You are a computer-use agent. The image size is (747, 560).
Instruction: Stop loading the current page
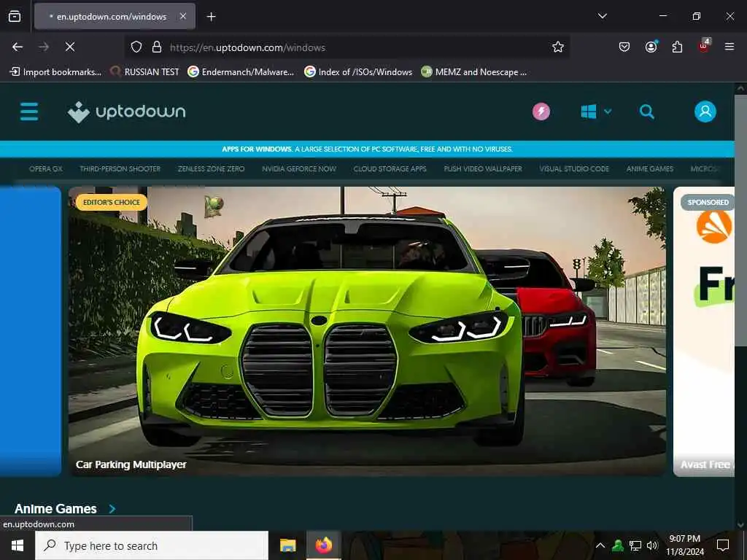(x=70, y=47)
